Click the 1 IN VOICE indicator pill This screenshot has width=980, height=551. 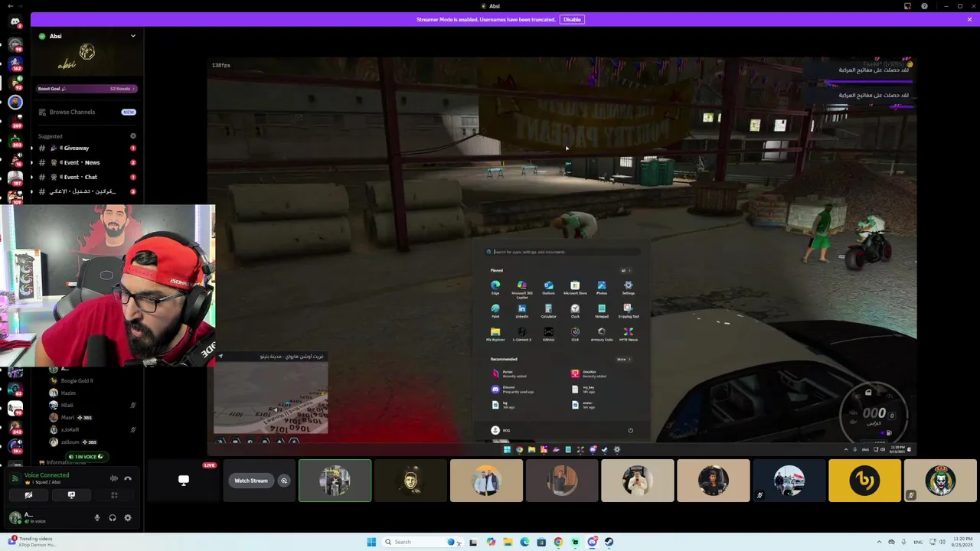(86, 457)
